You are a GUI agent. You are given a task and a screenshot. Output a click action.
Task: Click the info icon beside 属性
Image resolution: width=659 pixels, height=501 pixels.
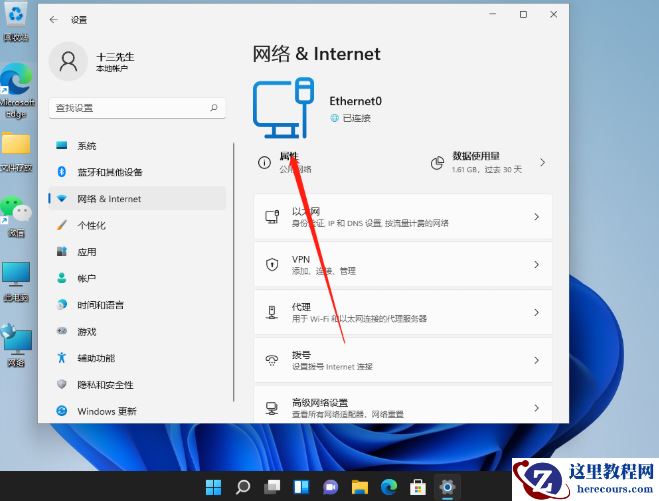(x=264, y=162)
